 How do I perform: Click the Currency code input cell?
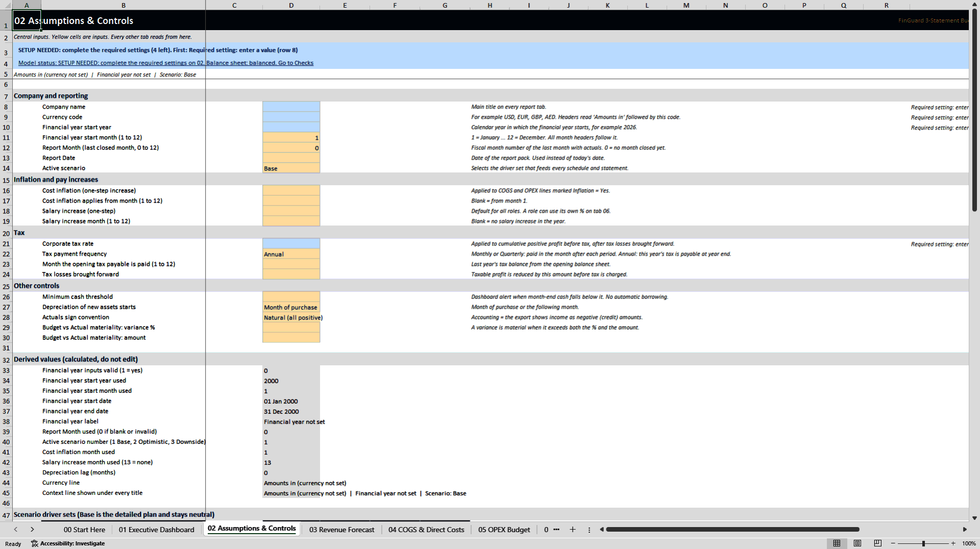291,117
